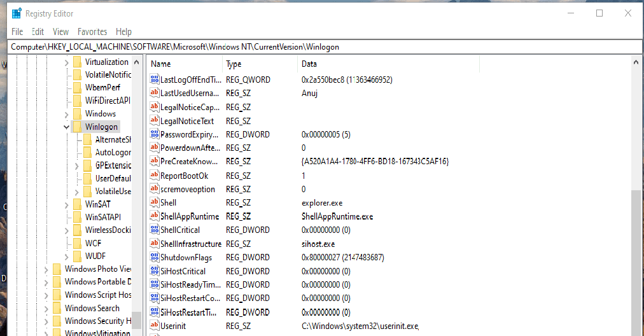Click the values pane scroll up arrow
Image resolution: width=644 pixels, height=336 pixels.
pyautogui.click(x=636, y=62)
